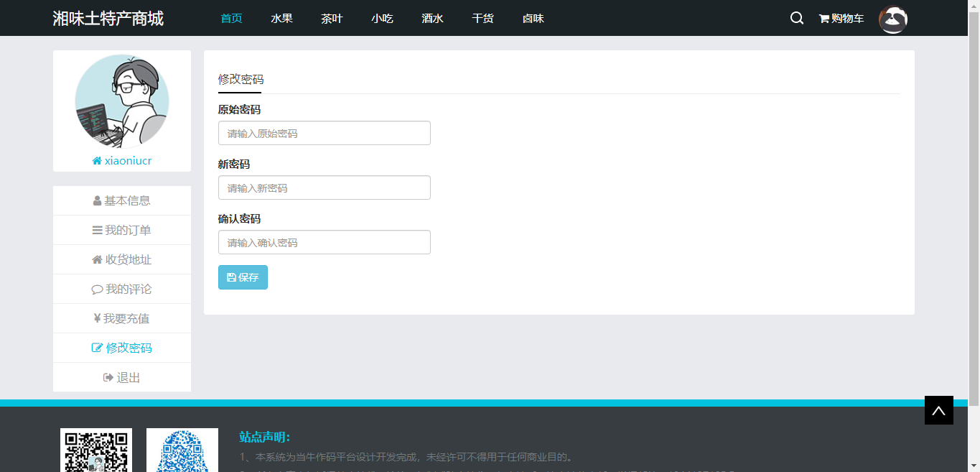Open 基本信息 in the sidebar

click(x=122, y=200)
